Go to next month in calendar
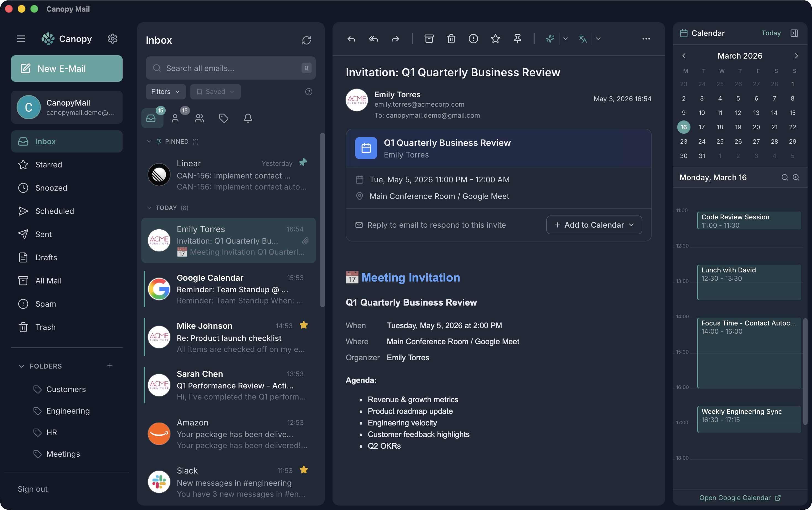 [796, 56]
